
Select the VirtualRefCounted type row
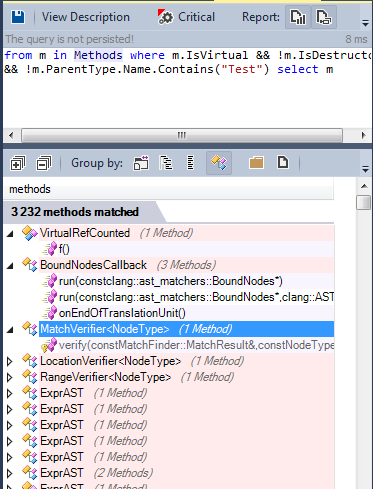pos(187,233)
